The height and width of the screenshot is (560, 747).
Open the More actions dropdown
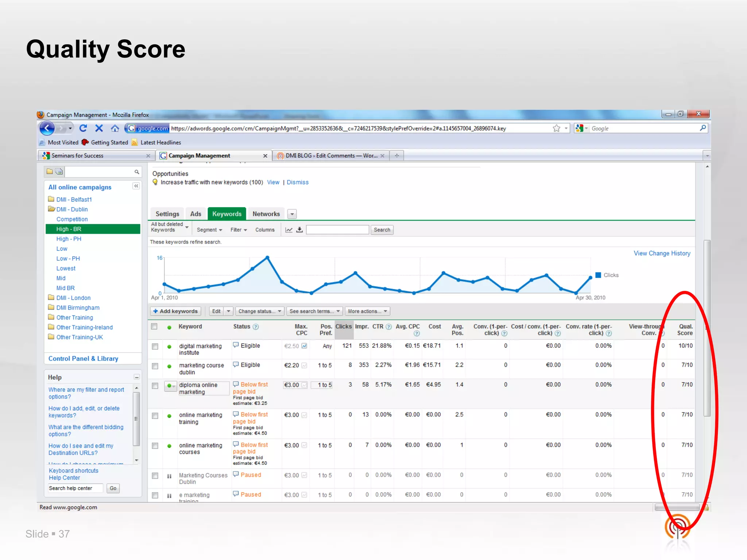[x=368, y=311]
